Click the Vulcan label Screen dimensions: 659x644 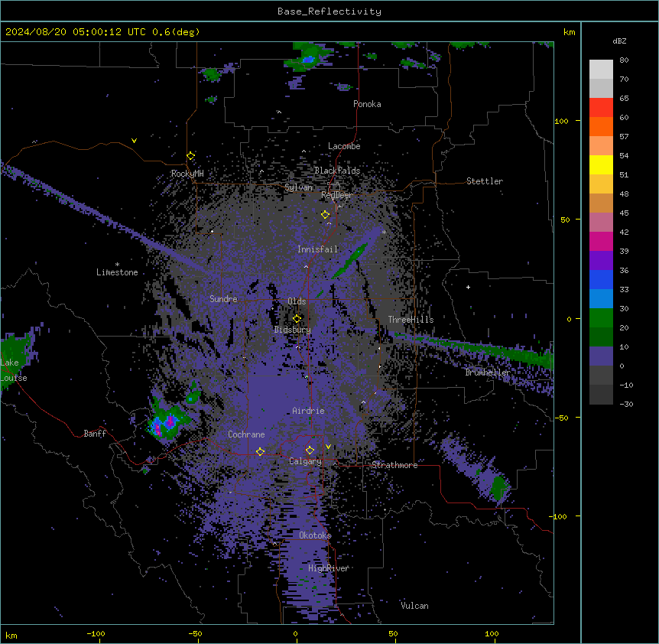coord(415,606)
